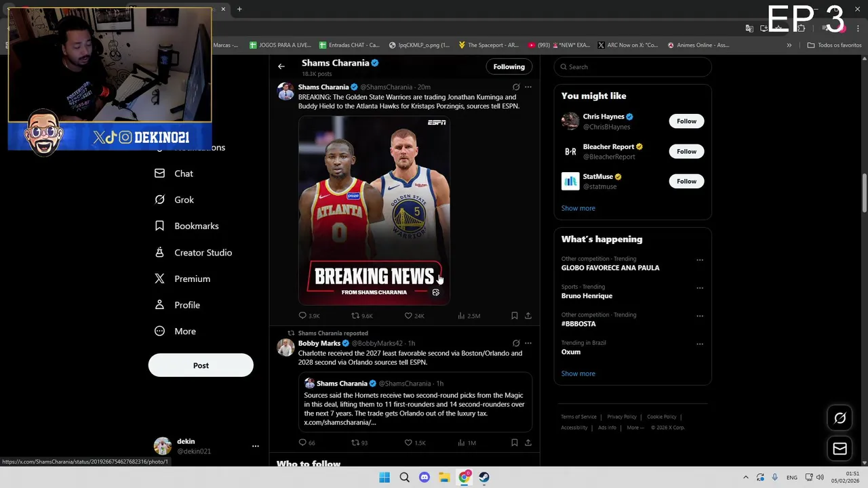Open a new browser tab
Screen dimensions: 868x488
(x=239, y=9)
